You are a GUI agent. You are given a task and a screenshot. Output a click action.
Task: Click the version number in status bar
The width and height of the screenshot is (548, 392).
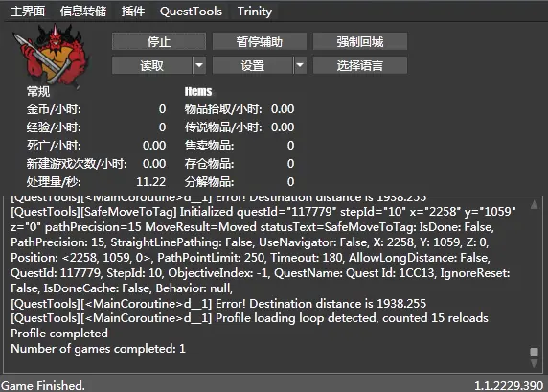click(x=509, y=385)
